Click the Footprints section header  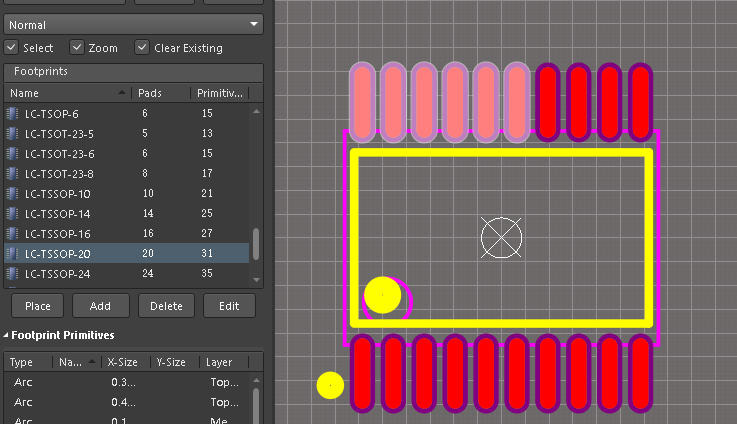[133, 71]
